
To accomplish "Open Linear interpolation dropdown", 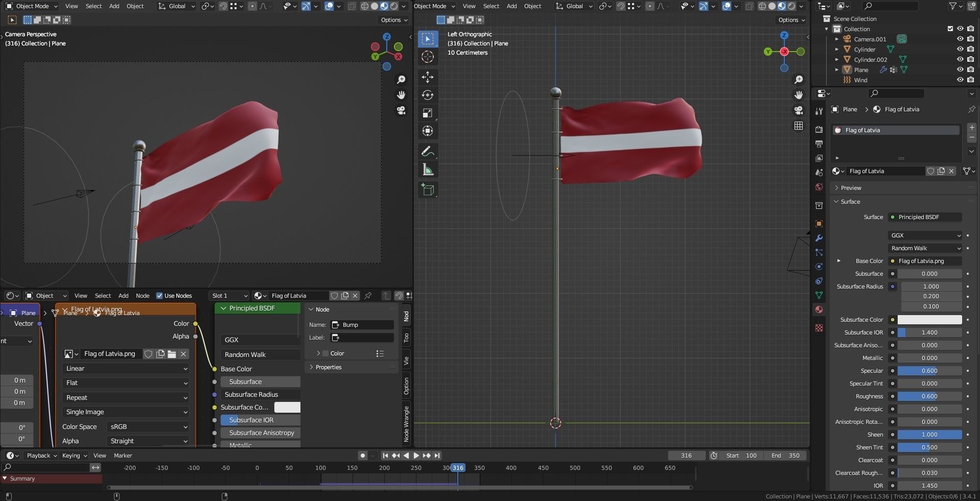I will pyautogui.click(x=126, y=369).
